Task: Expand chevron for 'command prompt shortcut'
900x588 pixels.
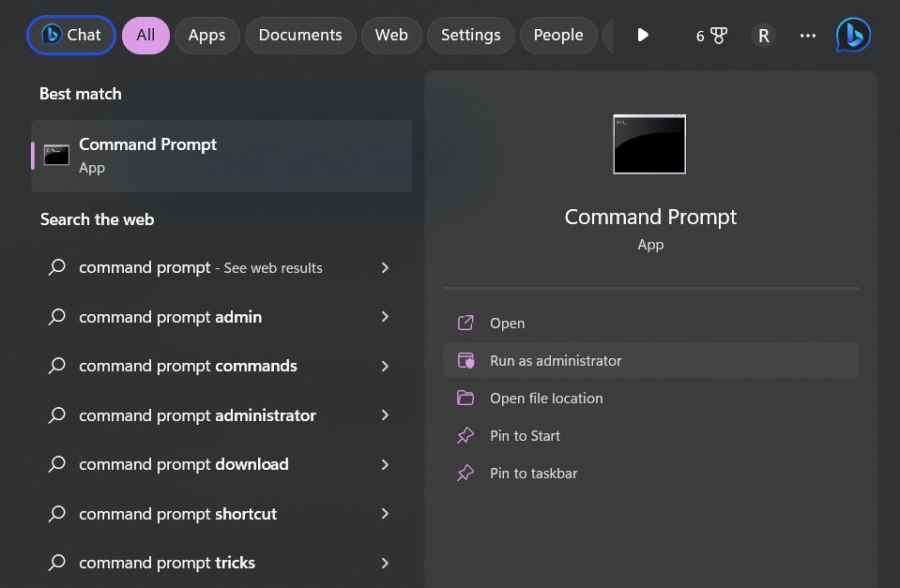Action: [x=385, y=514]
